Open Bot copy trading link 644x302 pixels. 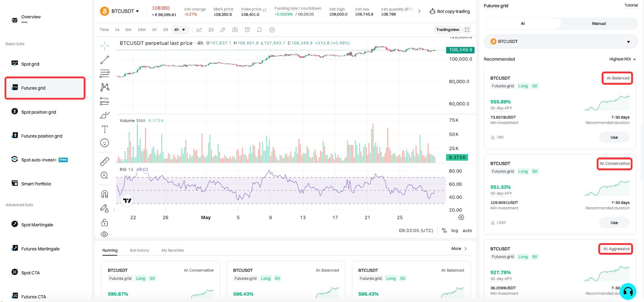[x=450, y=11]
